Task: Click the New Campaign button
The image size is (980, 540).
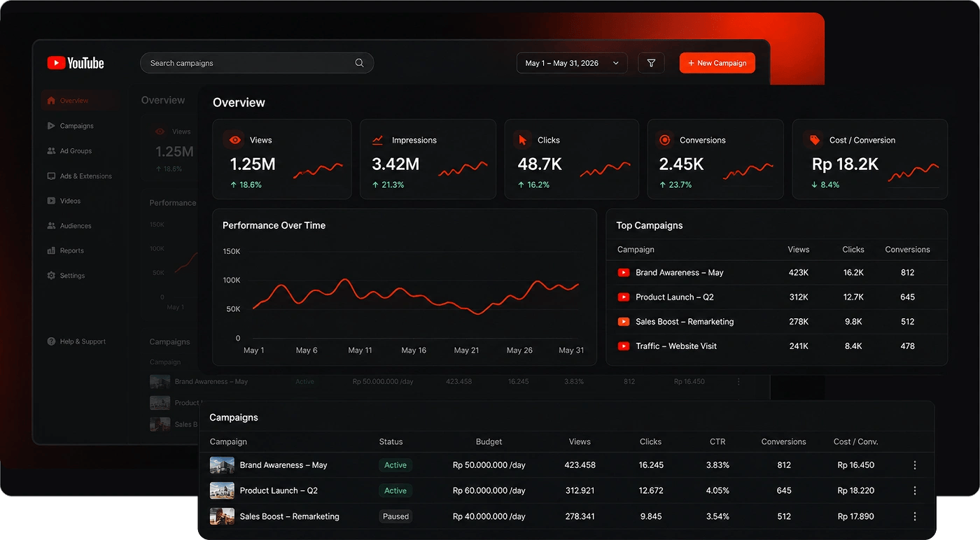Action: coord(717,63)
